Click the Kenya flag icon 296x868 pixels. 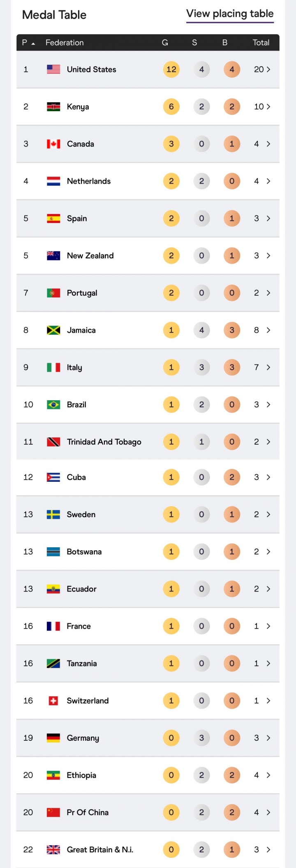coord(53,107)
